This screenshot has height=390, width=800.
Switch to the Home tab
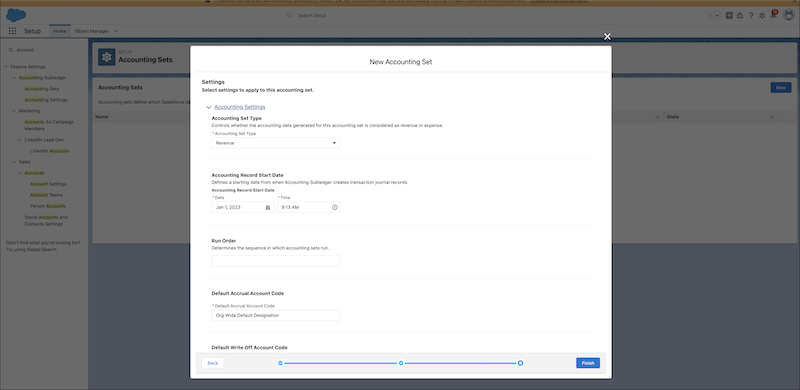[x=60, y=31]
